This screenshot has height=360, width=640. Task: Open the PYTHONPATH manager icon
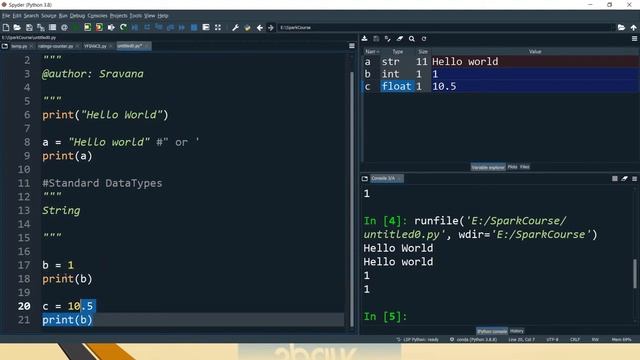coord(247,27)
